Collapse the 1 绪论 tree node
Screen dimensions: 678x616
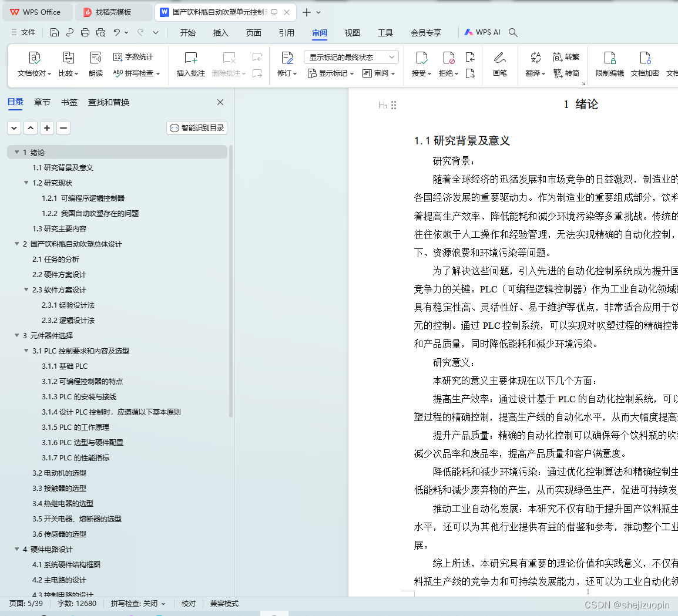[17, 152]
